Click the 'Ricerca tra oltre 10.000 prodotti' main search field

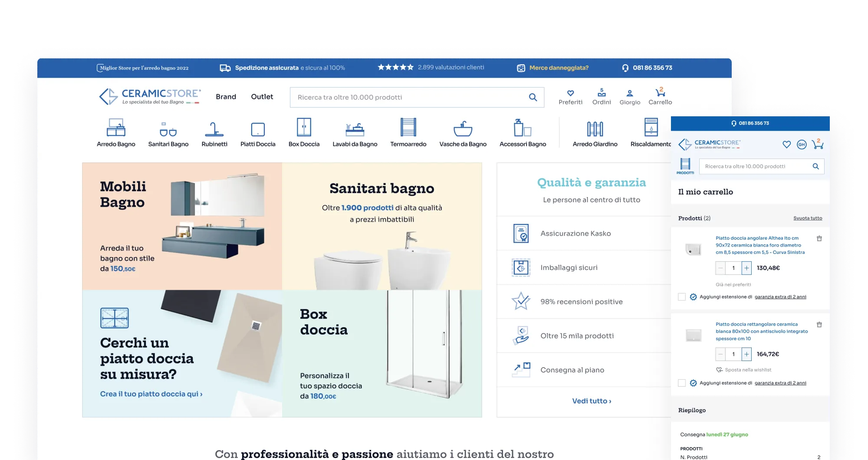(408, 97)
